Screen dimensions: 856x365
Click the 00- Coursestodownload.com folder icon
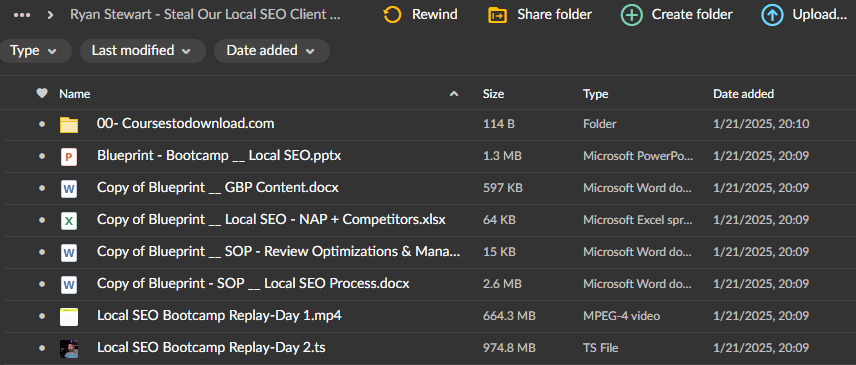pyautogui.click(x=69, y=125)
